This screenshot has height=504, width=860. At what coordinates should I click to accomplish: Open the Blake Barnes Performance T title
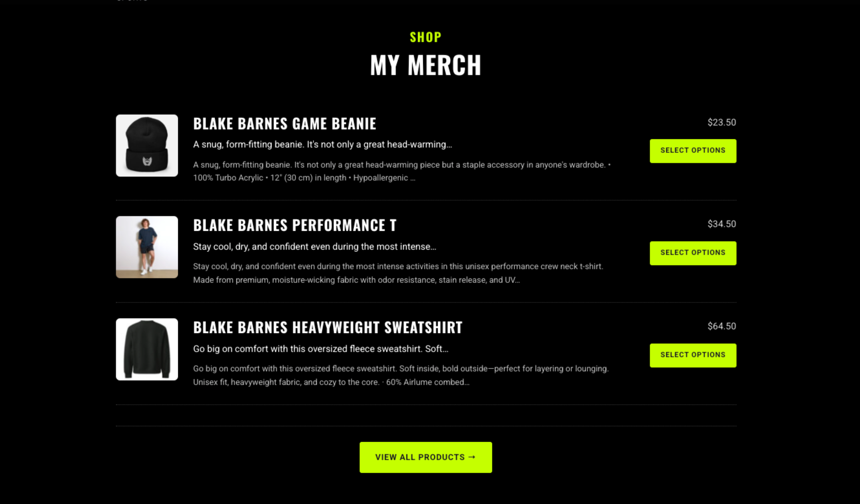(295, 225)
